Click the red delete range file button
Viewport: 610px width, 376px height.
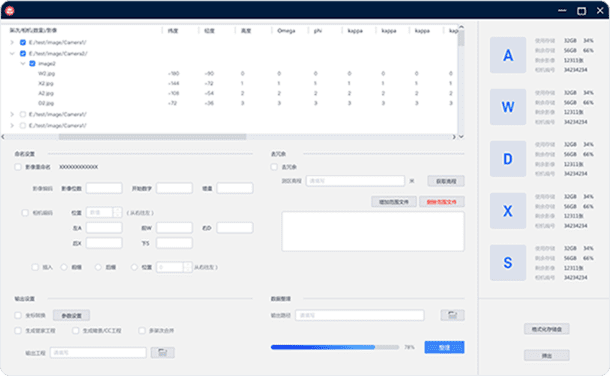click(442, 202)
